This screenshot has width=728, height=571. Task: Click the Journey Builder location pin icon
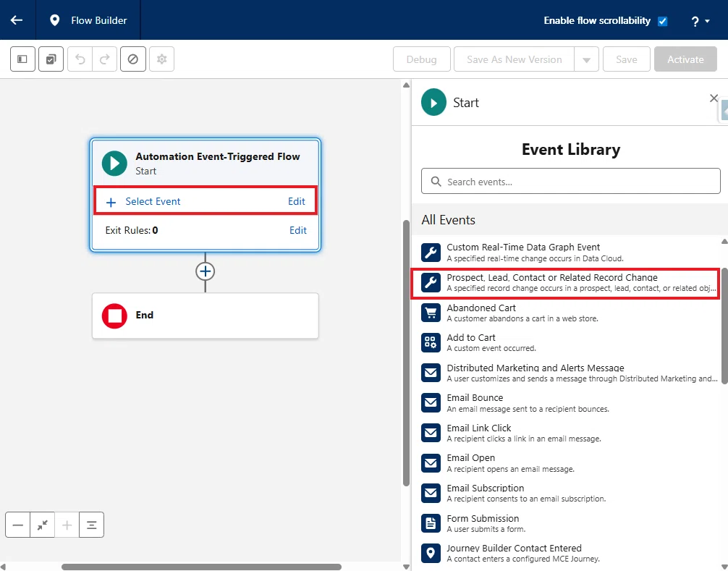pyautogui.click(x=431, y=553)
